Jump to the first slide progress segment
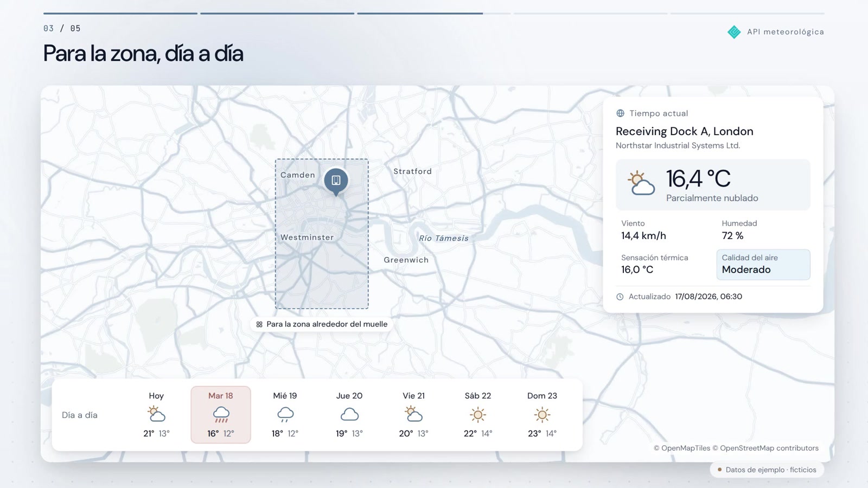Screen dimensions: 868x488 [x=120, y=13]
